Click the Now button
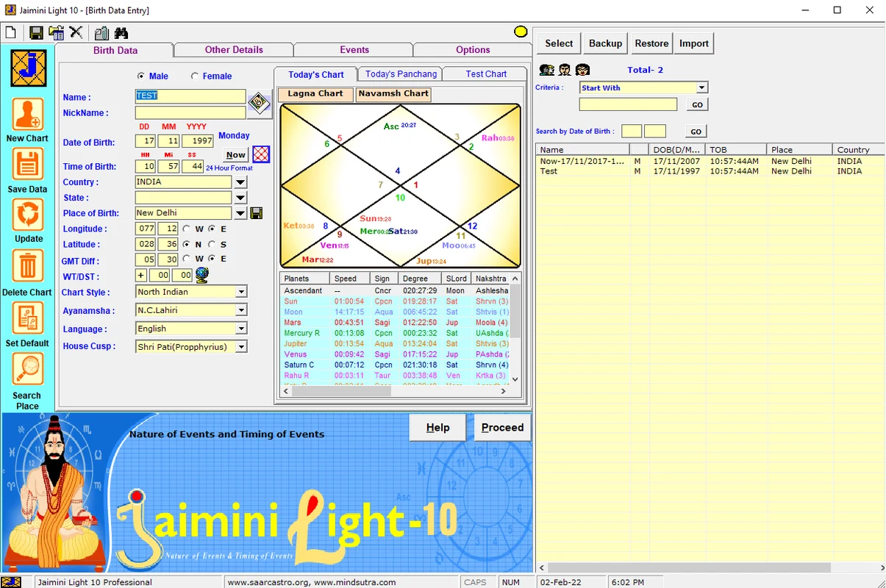The height and width of the screenshot is (588, 886). tap(236, 154)
